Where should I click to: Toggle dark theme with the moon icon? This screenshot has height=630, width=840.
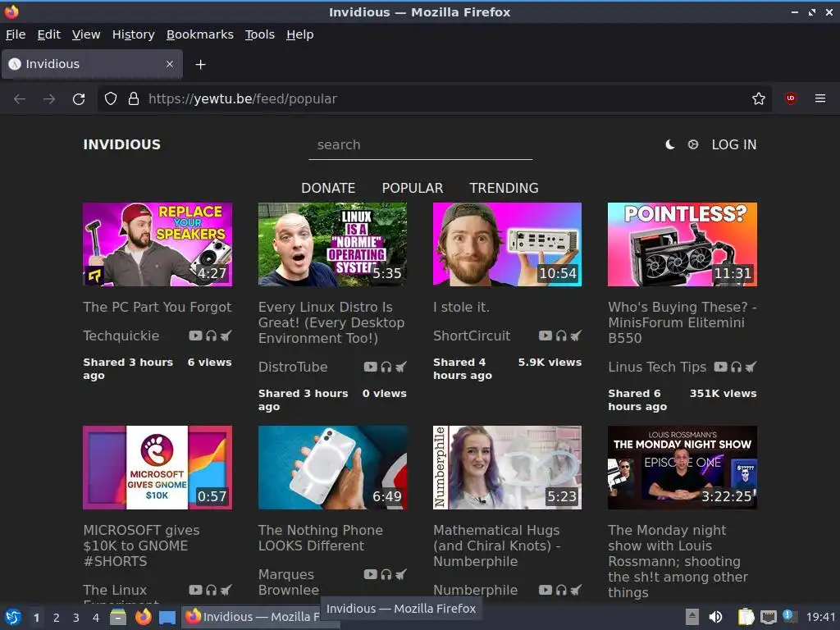coord(669,144)
